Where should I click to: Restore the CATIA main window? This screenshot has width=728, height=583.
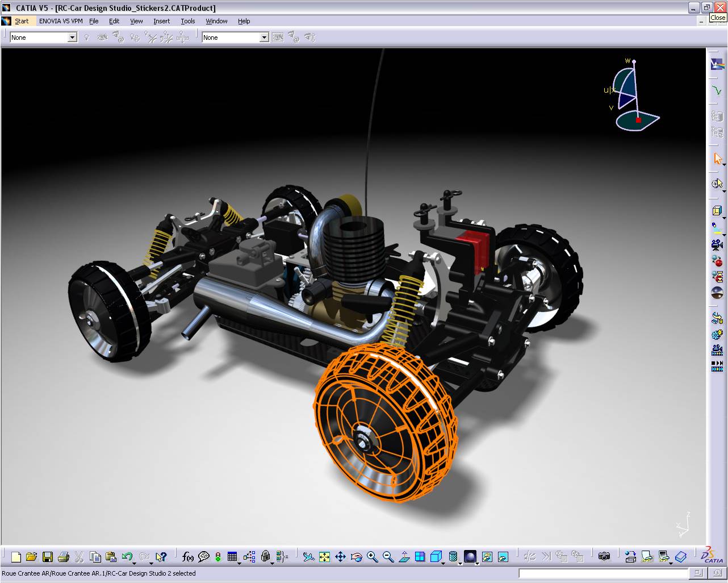coord(706,8)
